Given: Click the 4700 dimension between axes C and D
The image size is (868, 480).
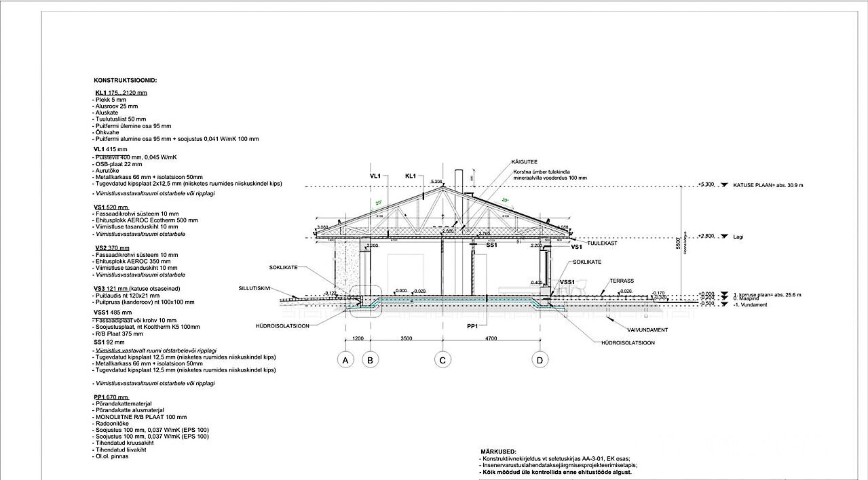Looking at the screenshot, I should click(x=491, y=338).
